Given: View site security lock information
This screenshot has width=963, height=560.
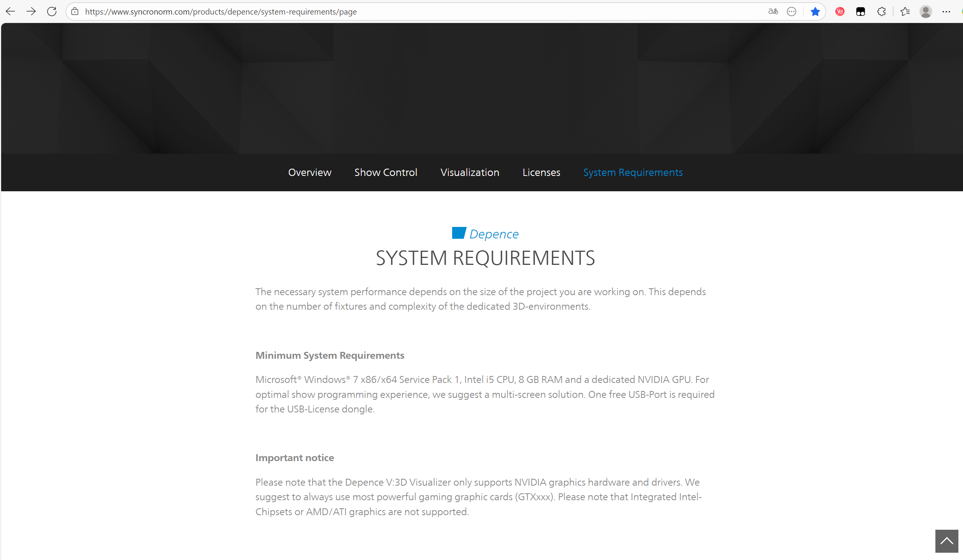Looking at the screenshot, I should (75, 11).
